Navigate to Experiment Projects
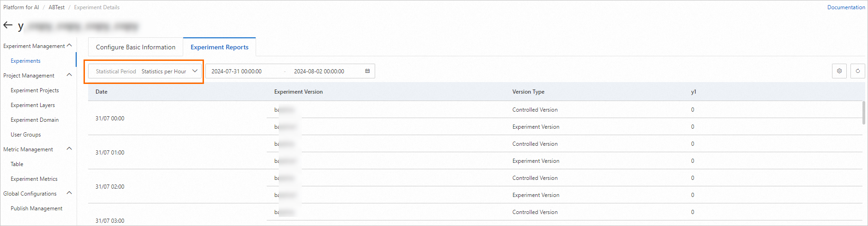The width and height of the screenshot is (868, 226). [35, 90]
